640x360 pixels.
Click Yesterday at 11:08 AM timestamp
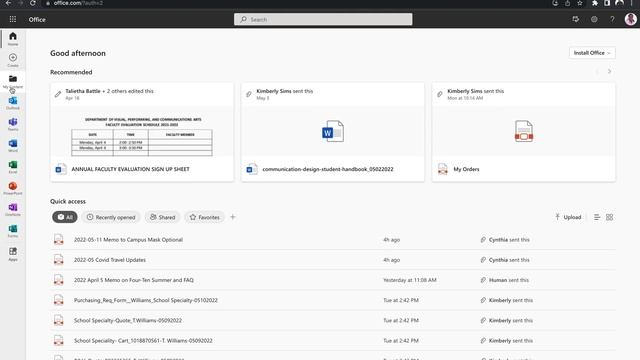(410, 280)
